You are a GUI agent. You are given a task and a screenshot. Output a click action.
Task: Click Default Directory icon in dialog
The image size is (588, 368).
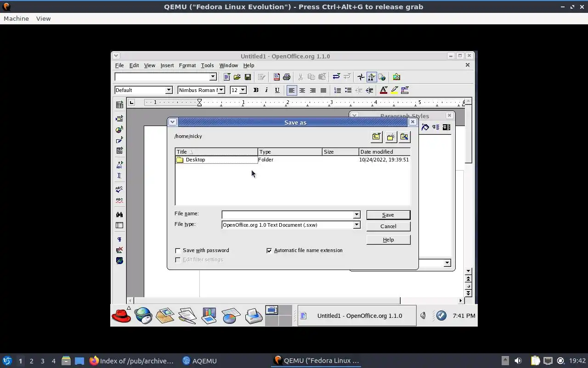pos(404,137)
